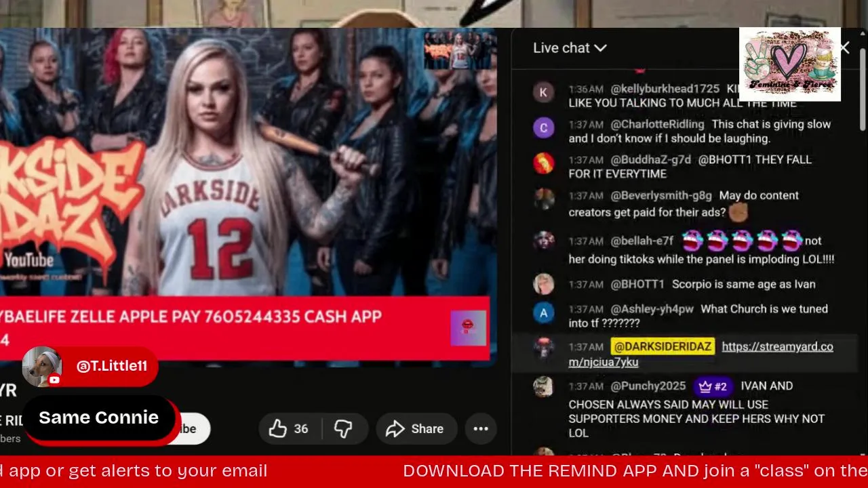Click the @DARKSIDERIDAZ highlighted username
Image resolution: width=868 pixels, height=488 pixels.
(663, 346)
